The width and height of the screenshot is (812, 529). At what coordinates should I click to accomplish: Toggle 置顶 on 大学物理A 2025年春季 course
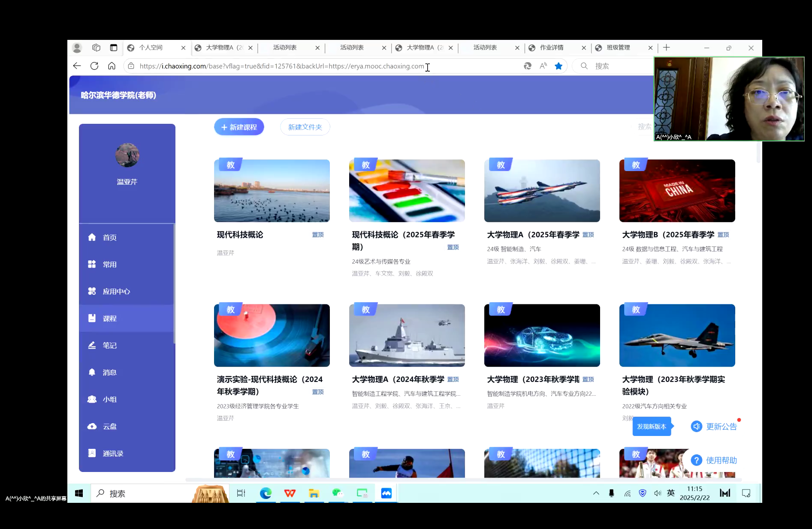[x=588, y=235]
